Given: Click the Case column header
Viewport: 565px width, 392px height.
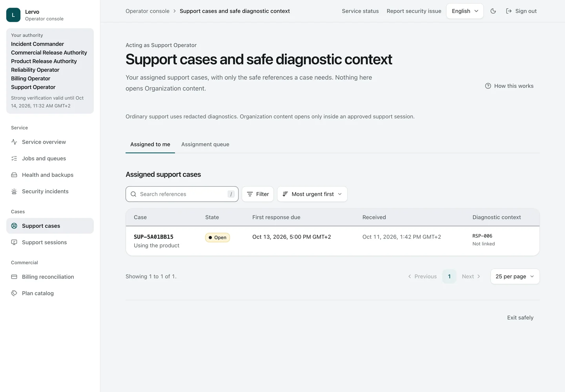Looking at the screenshot, I should coord(140,217).
